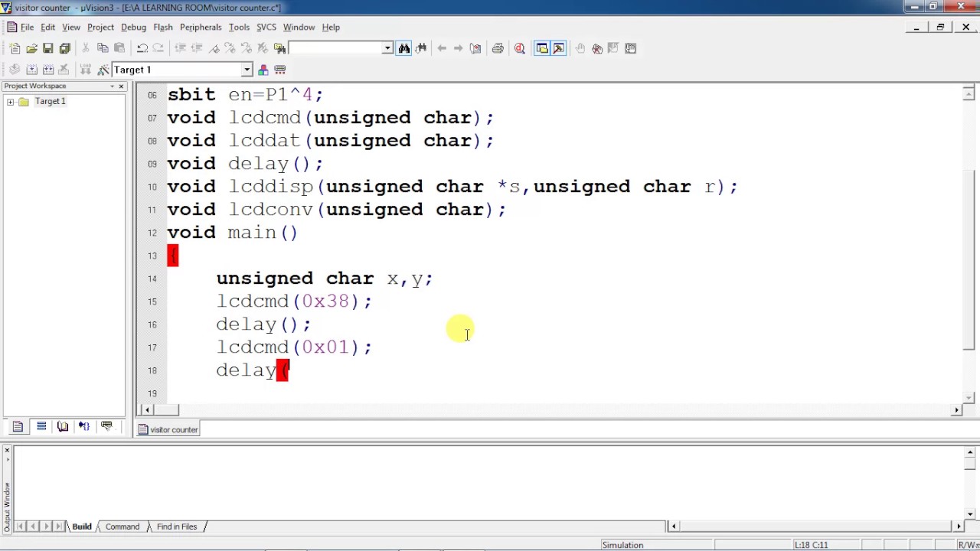Undo the last edit with toolbar arrow

[142, 48]
